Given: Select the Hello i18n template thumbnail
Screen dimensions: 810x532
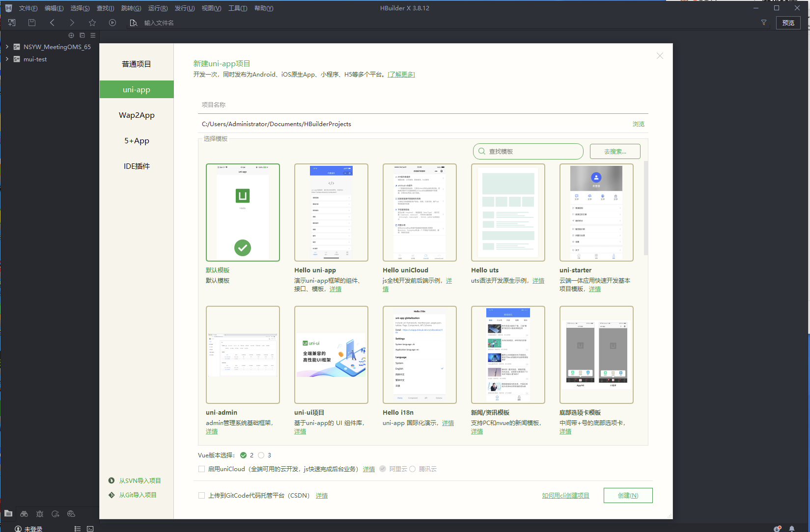Looking at the screenshot, I should (x=419, y=355).
